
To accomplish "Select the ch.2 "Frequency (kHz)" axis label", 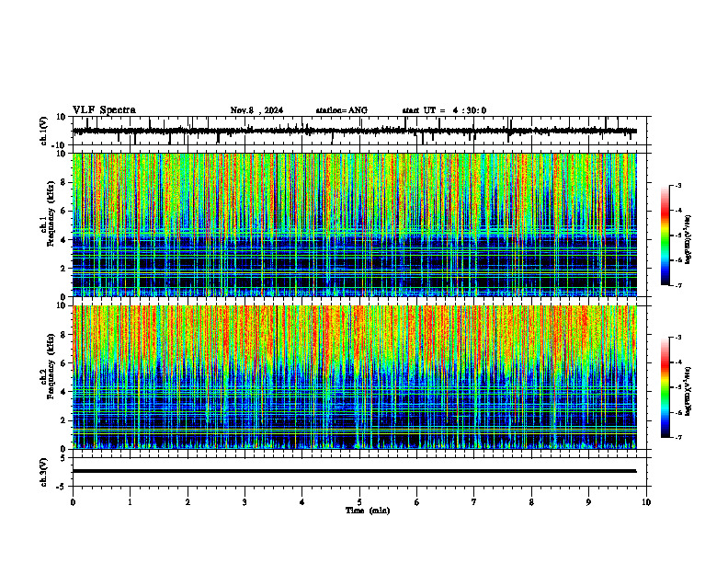I will [x=51, y=367].
